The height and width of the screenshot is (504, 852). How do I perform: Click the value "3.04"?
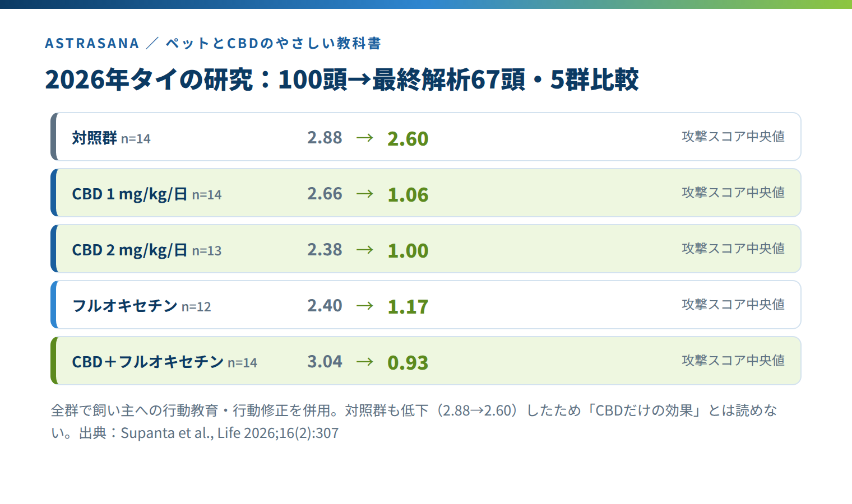[x=325, y=362]
